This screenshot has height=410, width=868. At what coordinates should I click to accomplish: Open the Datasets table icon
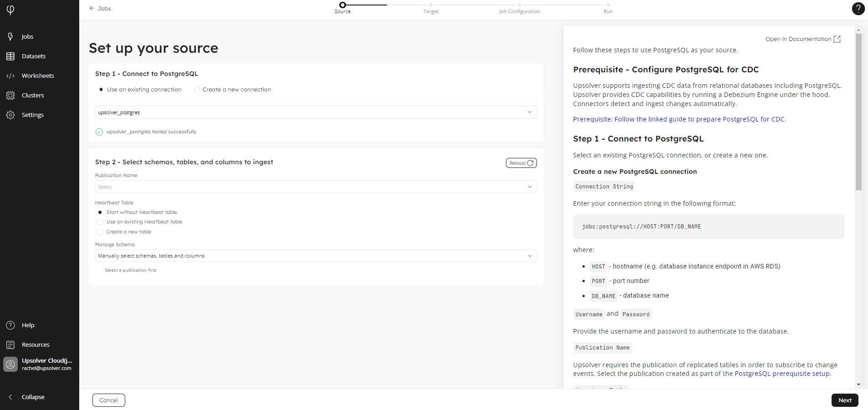point(10,56)
